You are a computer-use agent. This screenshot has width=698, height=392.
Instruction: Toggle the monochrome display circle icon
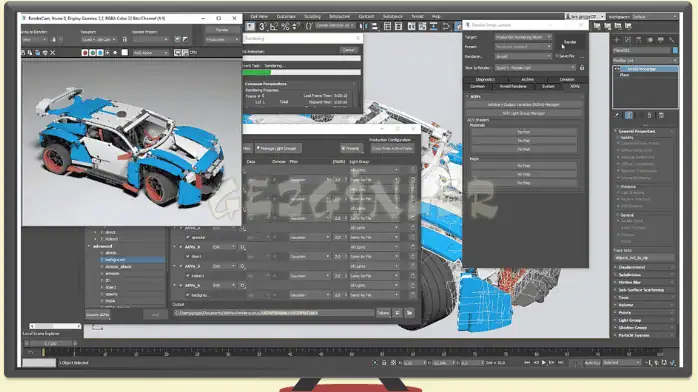coord(115,53)
